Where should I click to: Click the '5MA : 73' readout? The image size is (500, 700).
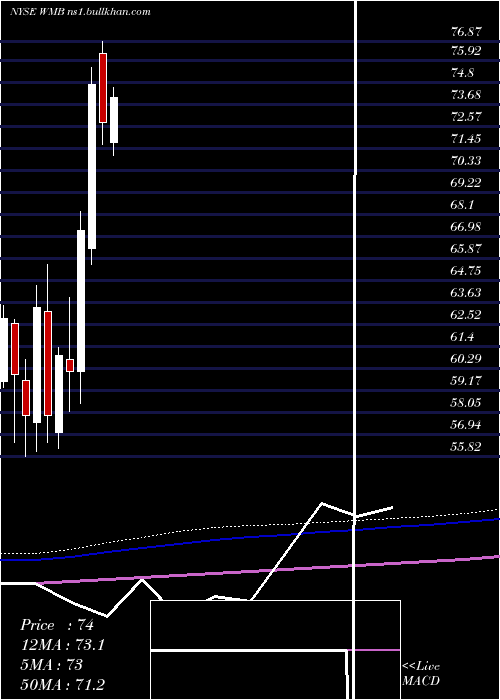(x=51, y=665)
